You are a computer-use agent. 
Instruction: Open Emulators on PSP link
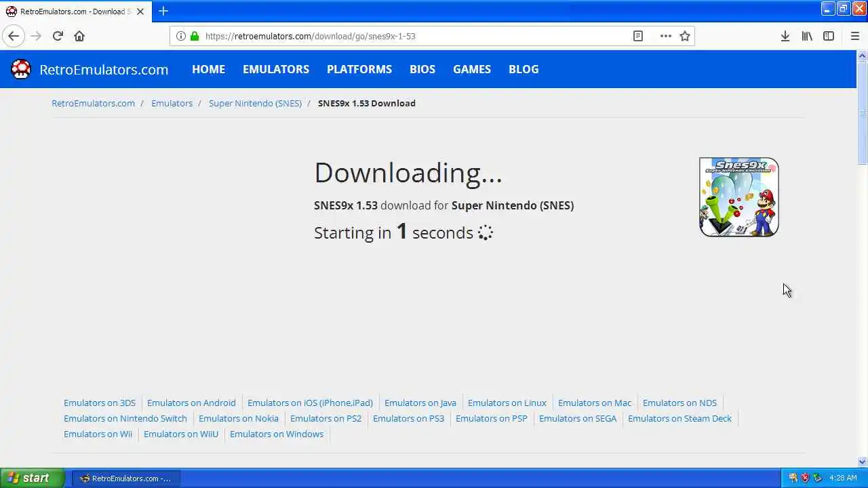492,418
